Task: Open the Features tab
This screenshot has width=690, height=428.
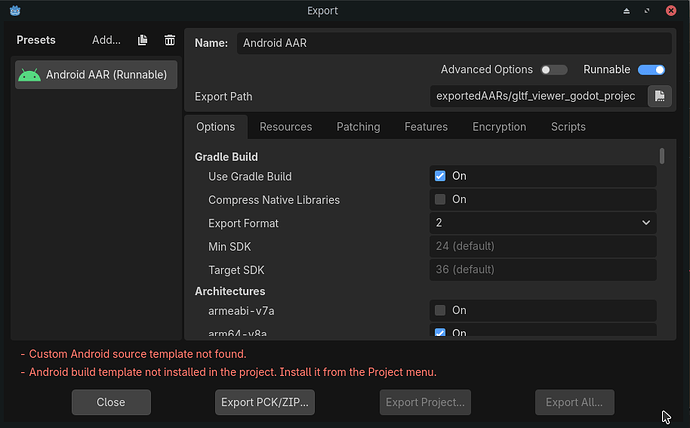Action: (426, 127)
